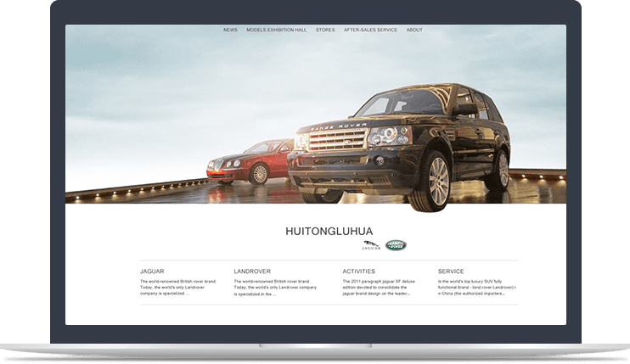Open AFTER-SALES SERVICE from the navigation bar
Viewport: 630px width, 364px height.
370,31
